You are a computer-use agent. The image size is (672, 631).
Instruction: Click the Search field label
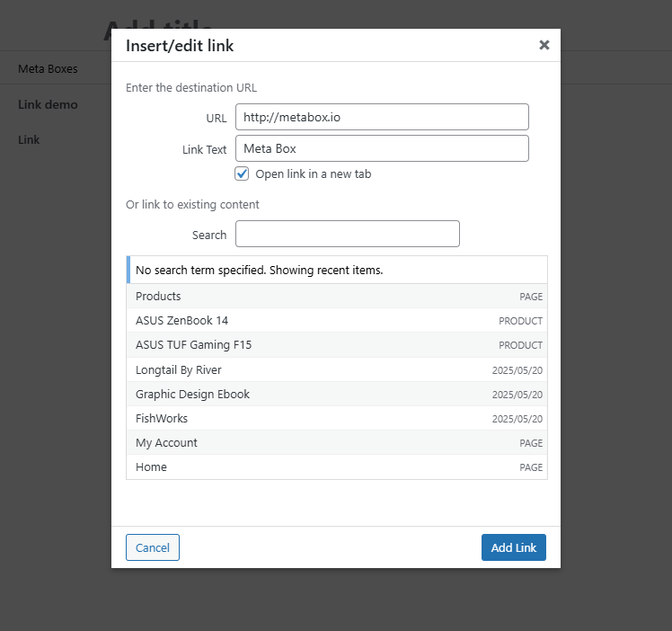click(x=208, y=235)
